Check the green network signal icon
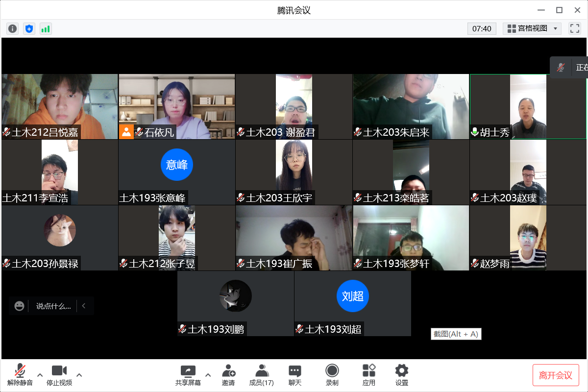 point(46,29)
